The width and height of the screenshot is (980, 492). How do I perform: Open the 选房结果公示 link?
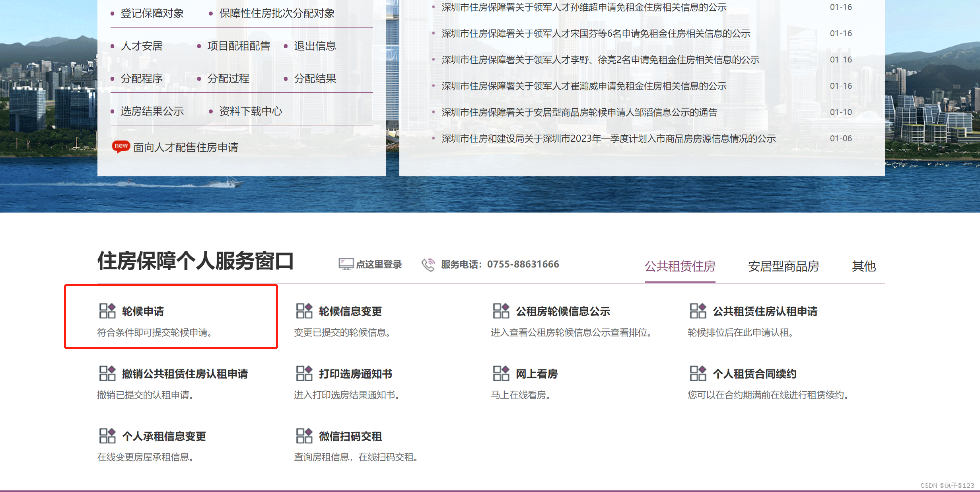coord(152,111)
